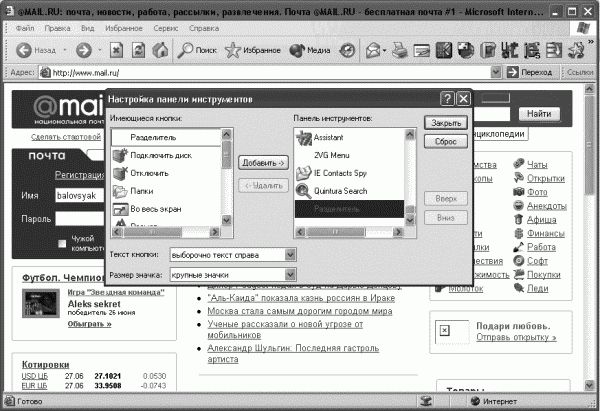
Task: Click the Home page icon
Action: pos(161,49)
